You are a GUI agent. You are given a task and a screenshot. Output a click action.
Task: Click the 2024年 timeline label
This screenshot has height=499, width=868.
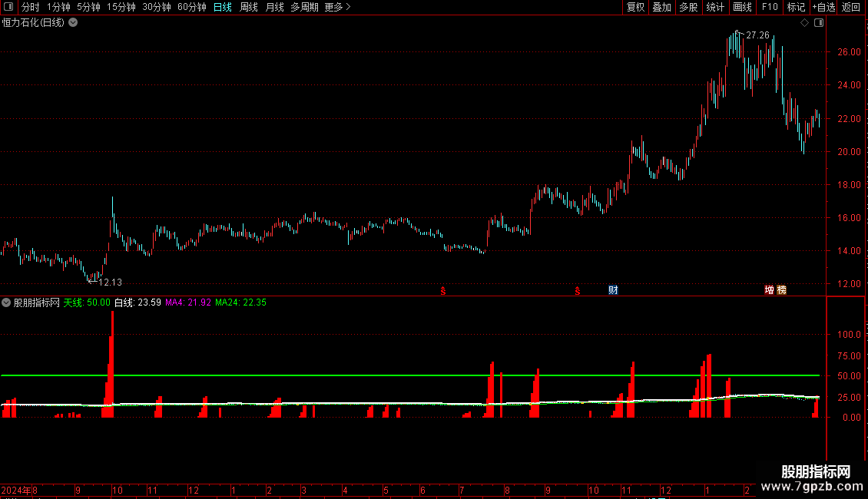(16, 490)
